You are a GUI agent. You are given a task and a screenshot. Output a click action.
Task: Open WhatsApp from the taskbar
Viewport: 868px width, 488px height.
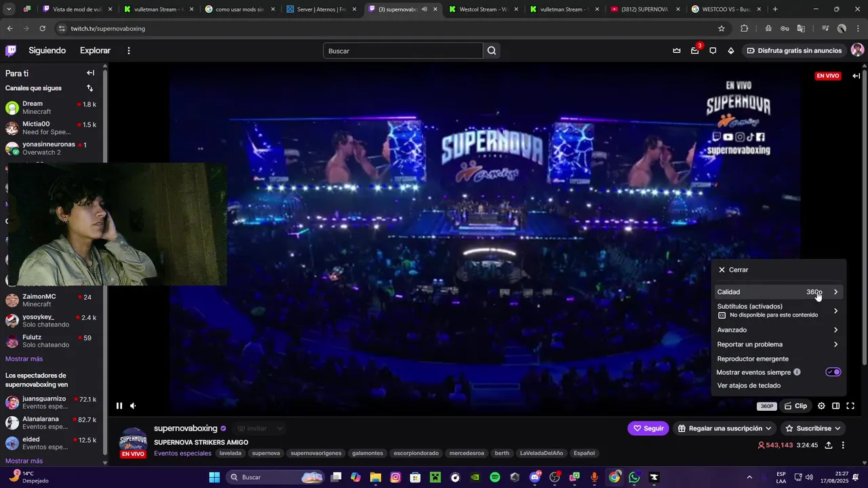(634, 477)
